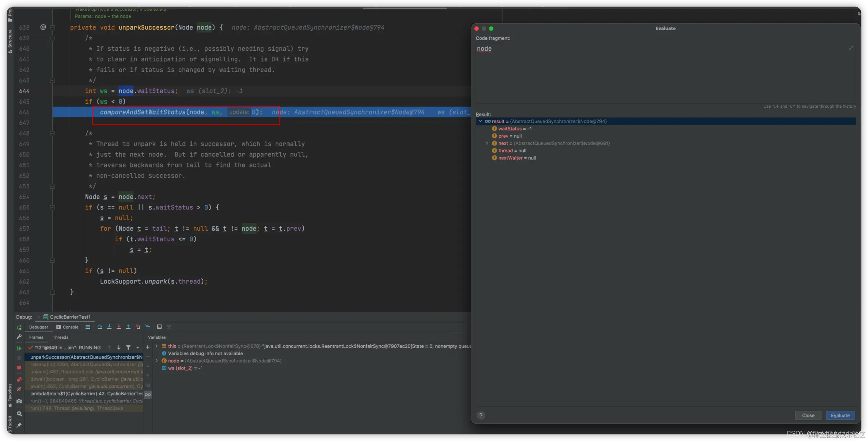Open thread selector dropdown arrow
The height and width of the screenshot is (441, 868).
tap(138, 348)
